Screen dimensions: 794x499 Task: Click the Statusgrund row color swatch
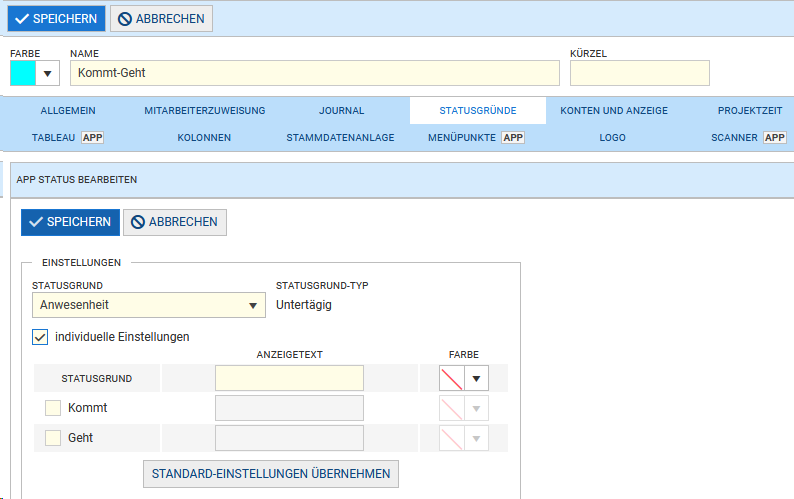click(452, 378)
